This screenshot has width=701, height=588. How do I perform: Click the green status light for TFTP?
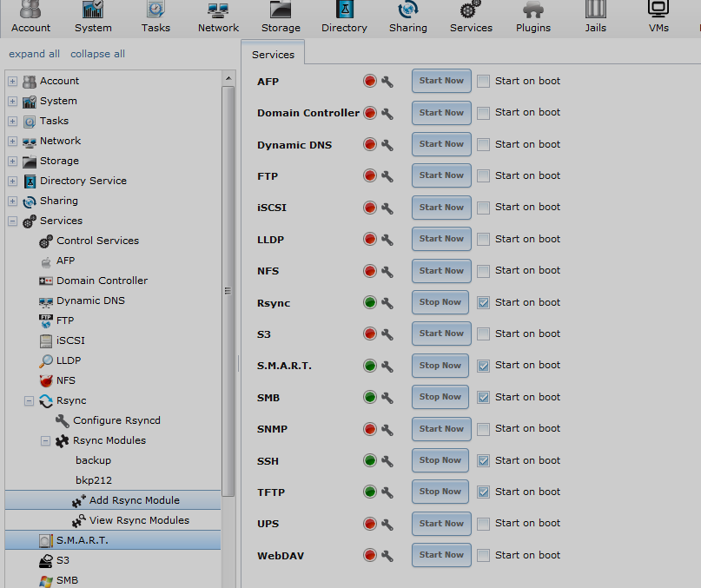370,492
